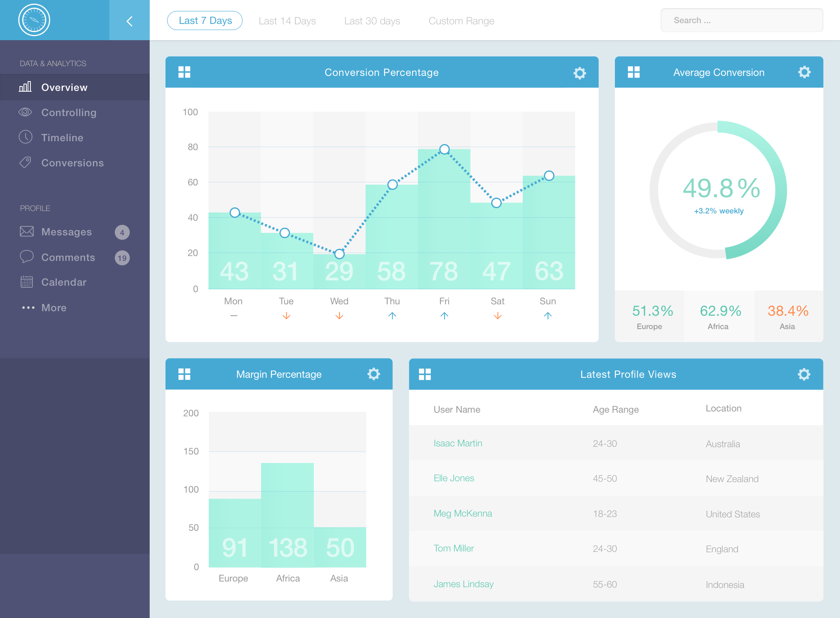Click grid icon on Conversion Percentage panel
This screenshot has height=618, width=840.
point(184,72)
